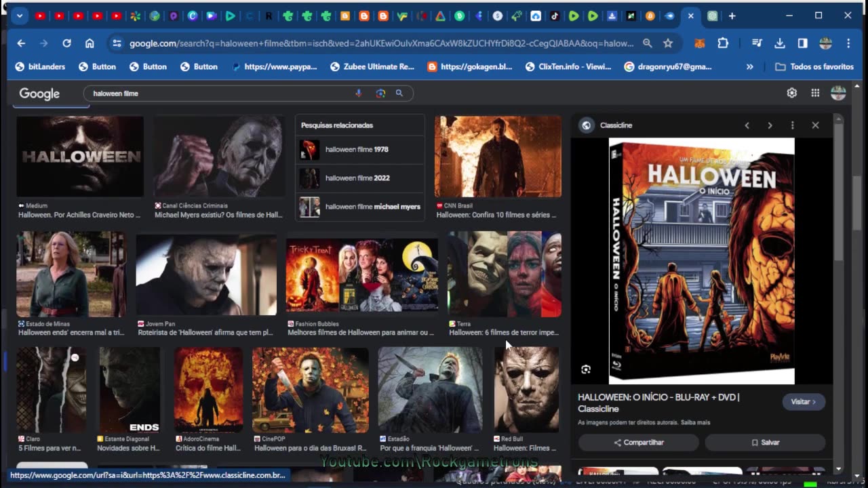
Task: Open the Saiba mais copyright link
Action: tap(695, 422)
